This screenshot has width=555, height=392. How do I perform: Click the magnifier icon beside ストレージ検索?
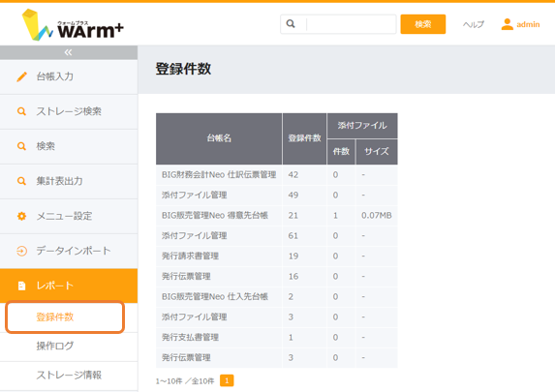21,111
